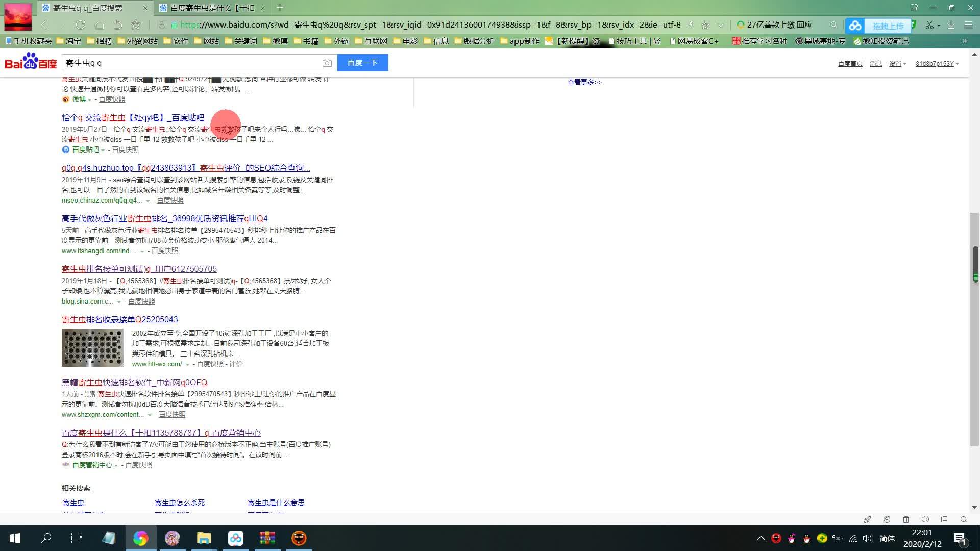
Task: Click the page zoom magnifier in status bar
Action: 964,519
